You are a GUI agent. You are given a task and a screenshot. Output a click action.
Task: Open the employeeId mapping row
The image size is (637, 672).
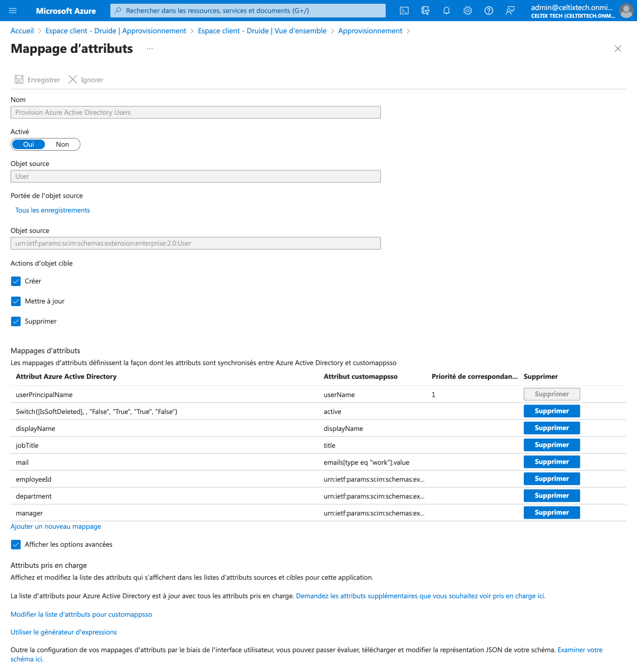[319, 479]
